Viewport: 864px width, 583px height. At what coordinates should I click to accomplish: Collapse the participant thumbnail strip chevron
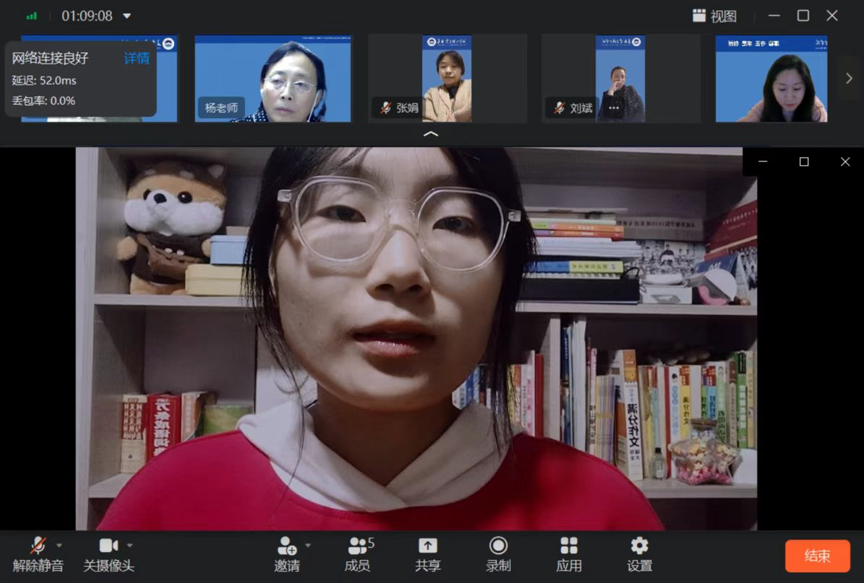[431, 133]
